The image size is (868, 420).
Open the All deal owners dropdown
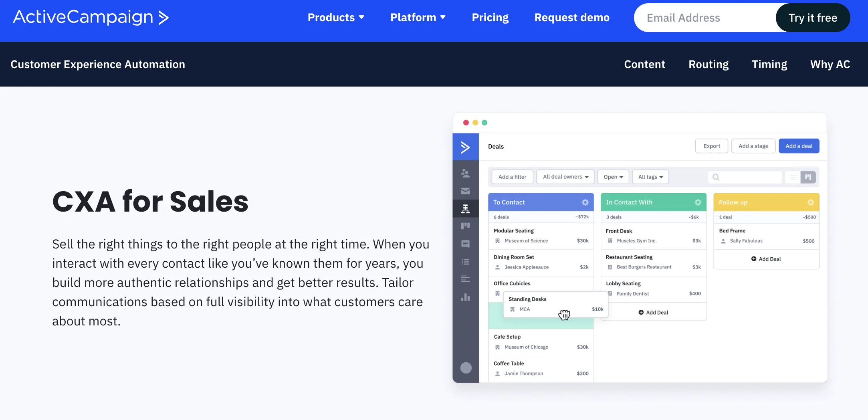click(565, 177)
